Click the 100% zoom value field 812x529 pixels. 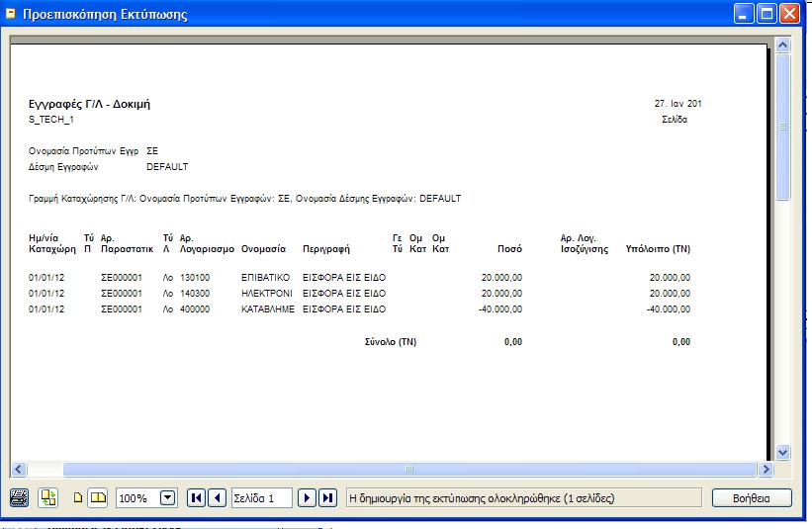[x=137, y=498]
